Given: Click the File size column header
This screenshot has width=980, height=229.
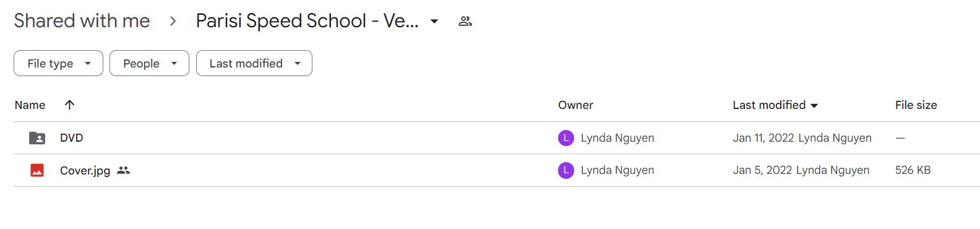Looking at the screenshot, I should click(x=916, y=105).
